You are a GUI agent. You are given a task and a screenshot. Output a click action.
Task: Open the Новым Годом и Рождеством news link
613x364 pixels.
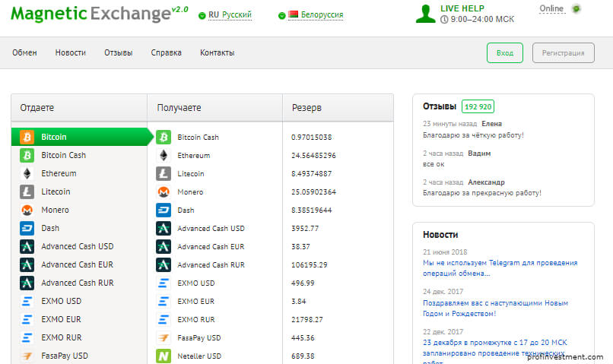495,309
